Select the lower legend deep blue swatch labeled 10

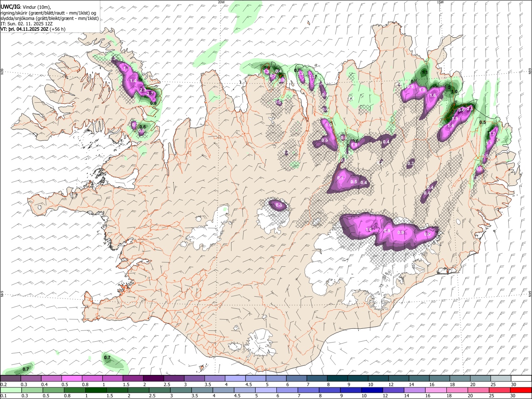372,390
